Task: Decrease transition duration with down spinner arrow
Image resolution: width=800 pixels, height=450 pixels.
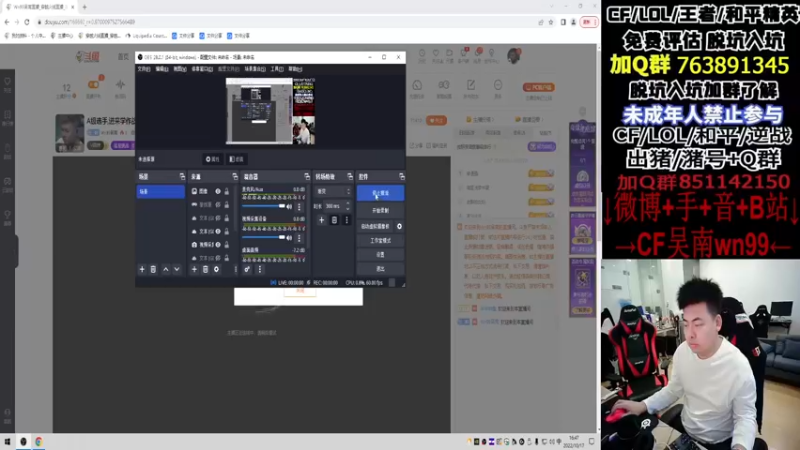Action: coord(348,209)
